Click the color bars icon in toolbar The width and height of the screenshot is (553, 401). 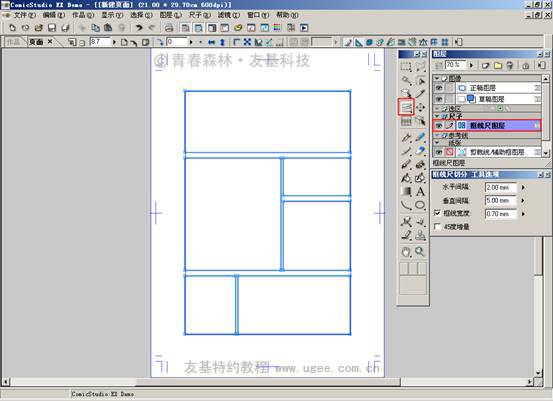tap(278, 28)
